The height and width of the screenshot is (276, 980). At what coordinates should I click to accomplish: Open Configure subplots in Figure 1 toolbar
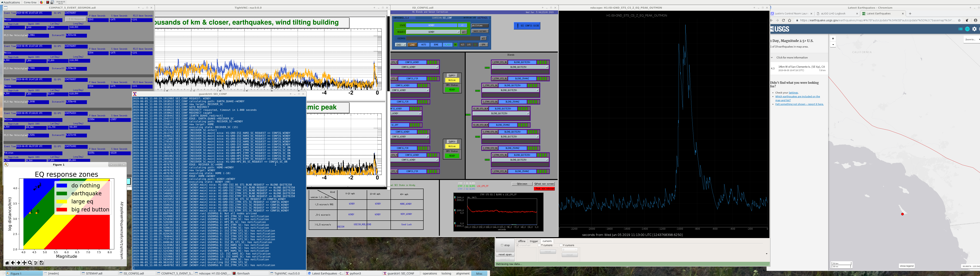pyautogui.click(x=36, y=263)
